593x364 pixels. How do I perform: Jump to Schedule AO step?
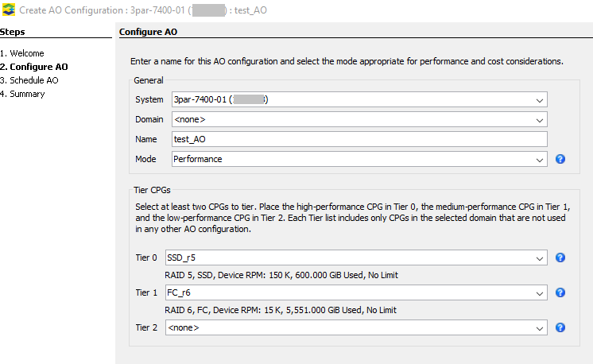coord(29,80)
